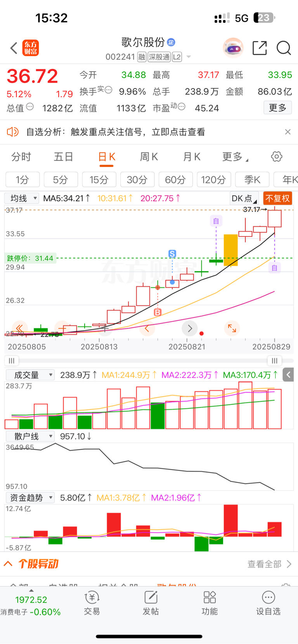298x644 pixels.
Task: Tap the 融 margin tag
Action: pos(142,57)
